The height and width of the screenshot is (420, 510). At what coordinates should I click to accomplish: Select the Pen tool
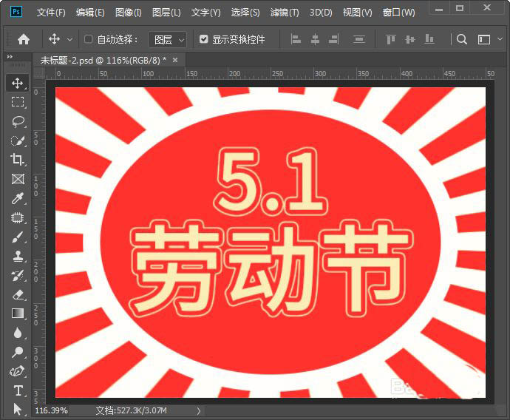pyautogui.click(x=18, y=371)
